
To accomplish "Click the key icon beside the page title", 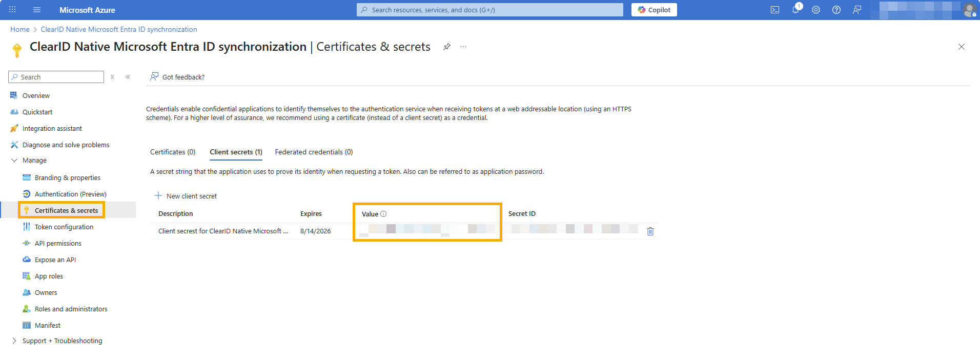I will [17, 50].
